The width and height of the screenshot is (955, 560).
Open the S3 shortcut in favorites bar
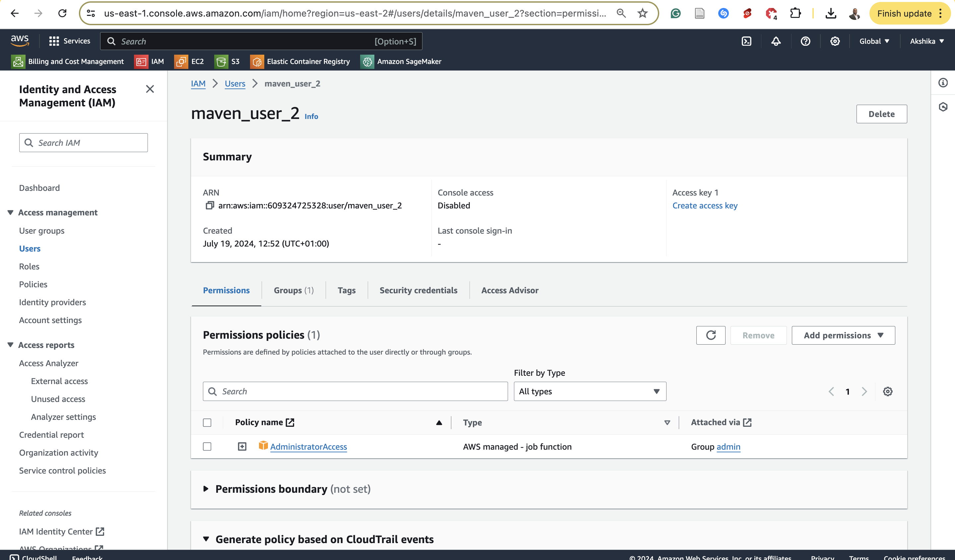point(227,61)
